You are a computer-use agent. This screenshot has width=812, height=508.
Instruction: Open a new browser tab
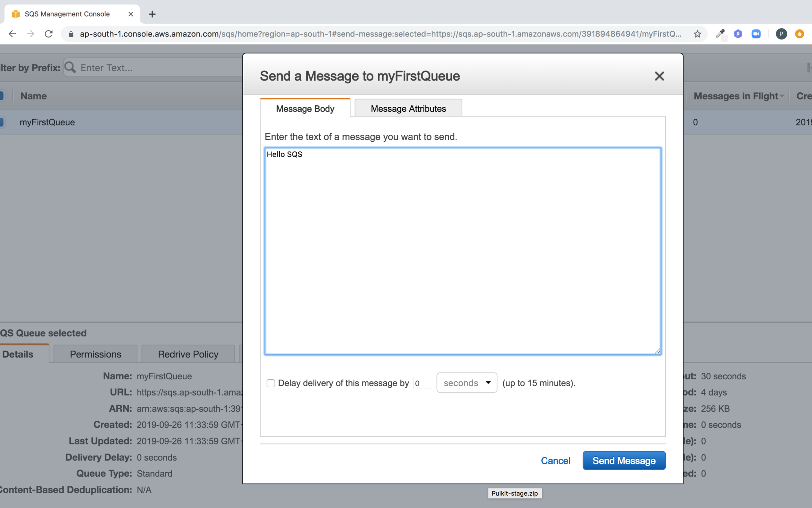tap(152, 14)
